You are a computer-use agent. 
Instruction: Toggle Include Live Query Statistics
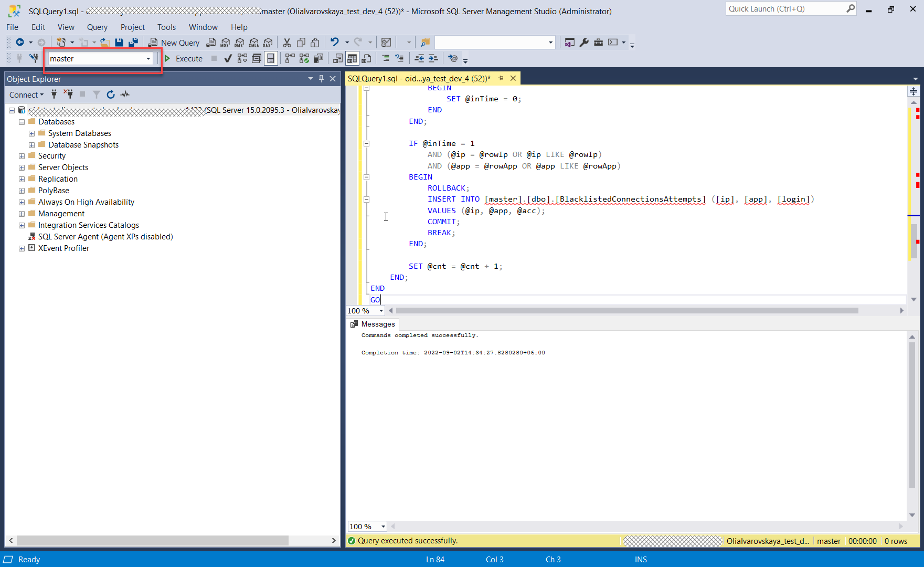[x=304, y=58]
